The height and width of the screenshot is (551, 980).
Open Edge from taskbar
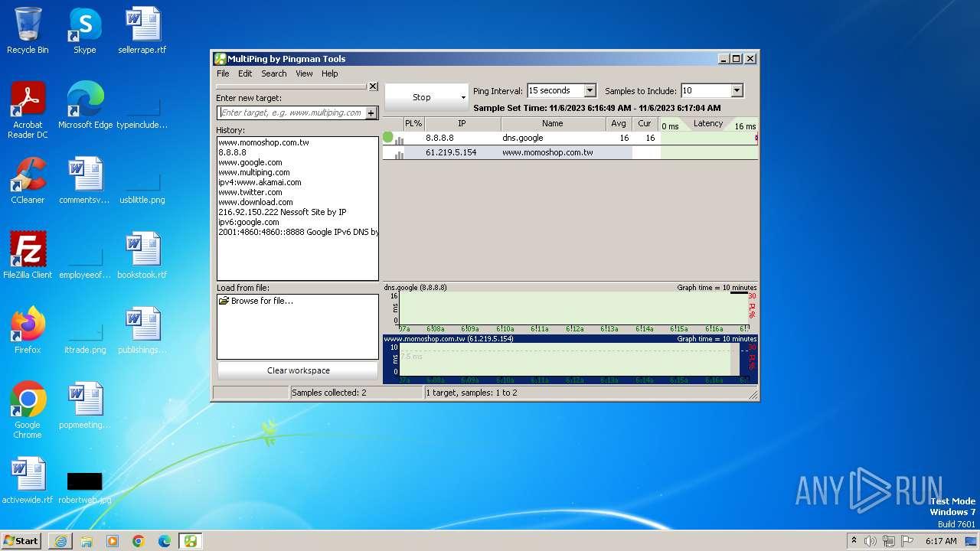pos(165,541)
